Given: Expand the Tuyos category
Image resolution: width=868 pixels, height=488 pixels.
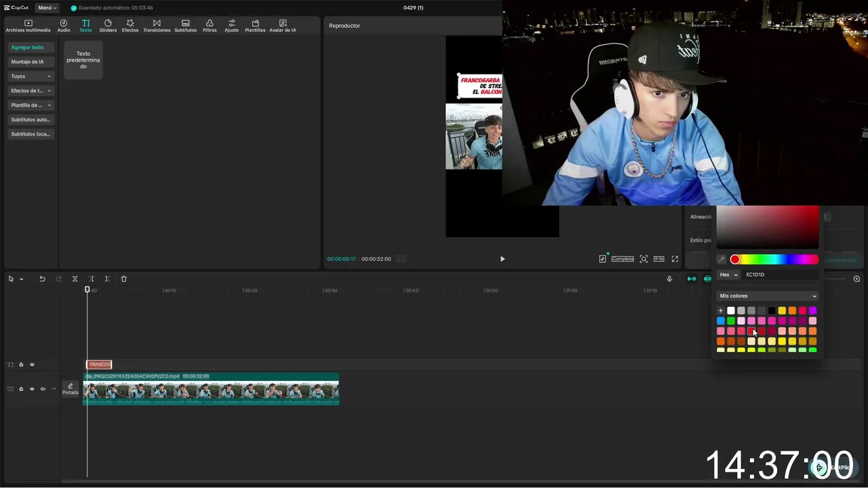Looking at the screenshot, I should click(31, 77).
